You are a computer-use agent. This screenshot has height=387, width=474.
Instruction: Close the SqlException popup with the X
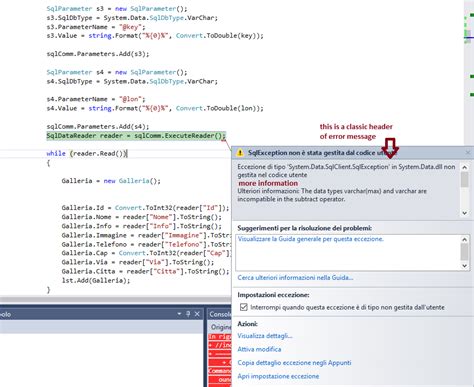click(x=468, y=153)
